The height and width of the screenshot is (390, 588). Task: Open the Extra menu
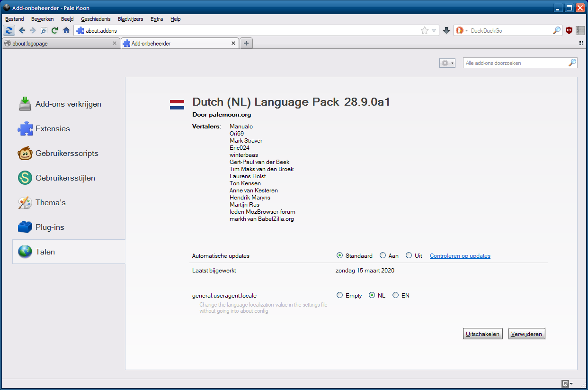[x=157, y=19]
